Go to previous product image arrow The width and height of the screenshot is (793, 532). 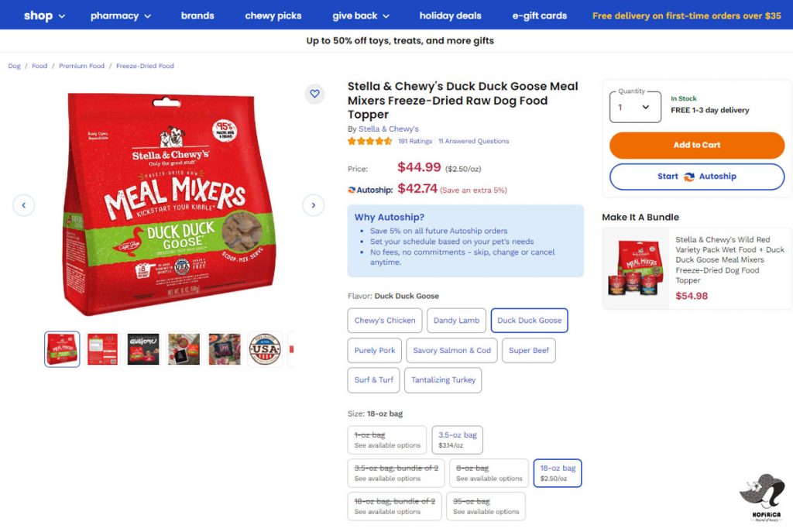24,205
